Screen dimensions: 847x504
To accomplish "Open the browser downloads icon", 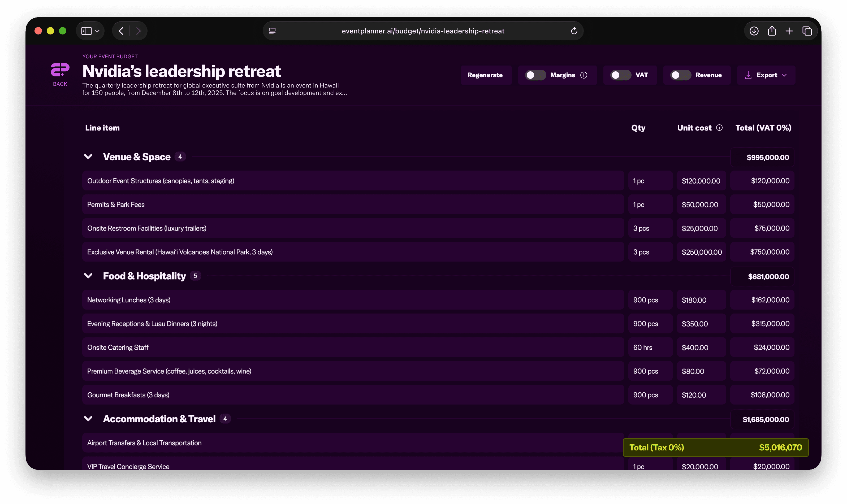I will point(754,31).
